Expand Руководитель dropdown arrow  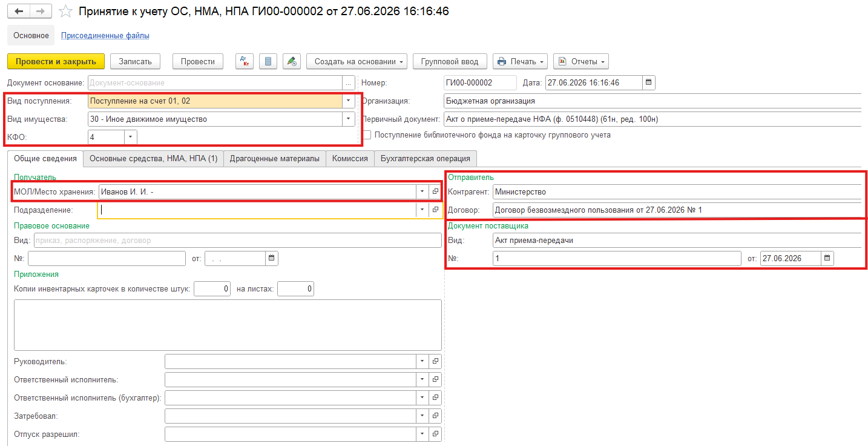(422, 362)
